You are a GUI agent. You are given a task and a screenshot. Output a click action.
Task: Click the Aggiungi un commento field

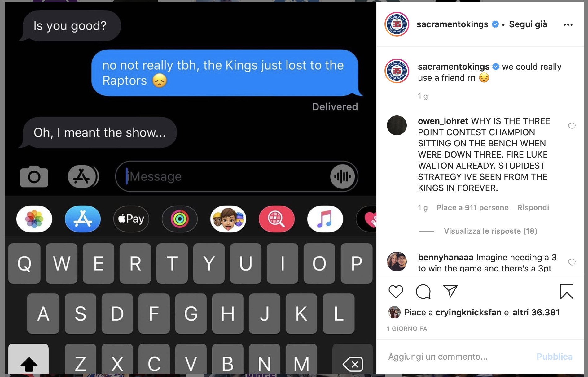point(459,357)
